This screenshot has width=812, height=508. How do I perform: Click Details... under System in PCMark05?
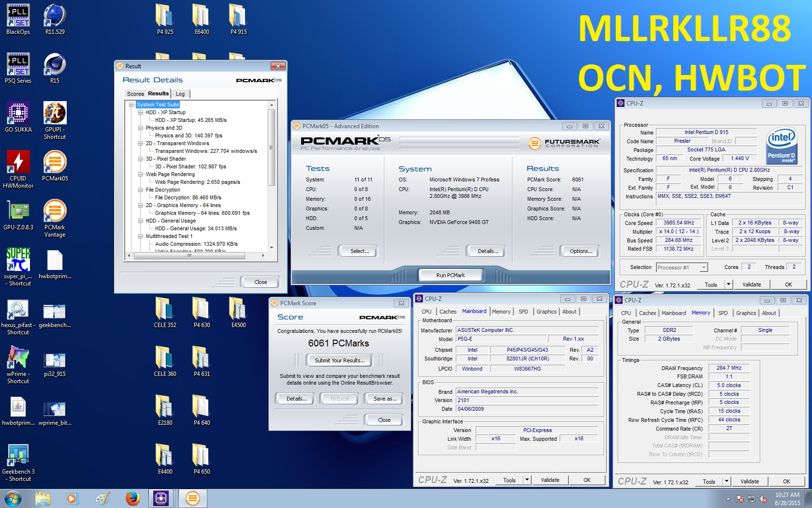tap(488, 251)
